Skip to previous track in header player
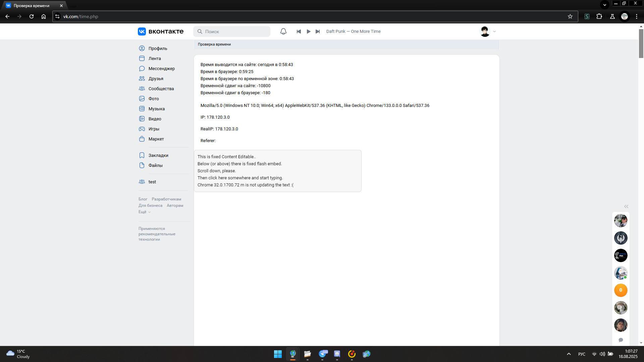Viewport: 644px width, 362px height. 299,32
